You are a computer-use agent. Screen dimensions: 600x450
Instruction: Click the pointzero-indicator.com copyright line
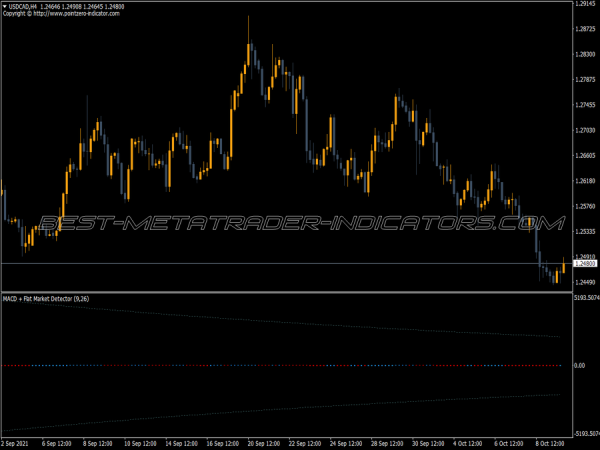point(61,13)
